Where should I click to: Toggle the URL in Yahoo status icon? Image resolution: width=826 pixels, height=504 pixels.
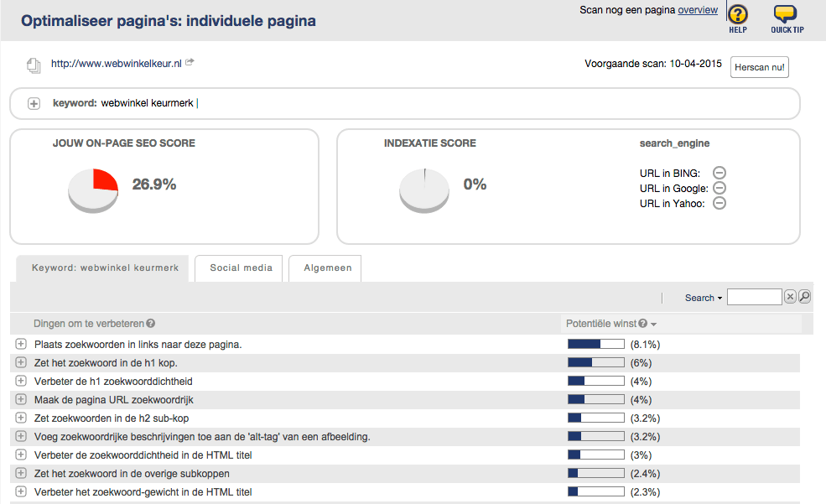pyautogui.click(x=720, y=203)
